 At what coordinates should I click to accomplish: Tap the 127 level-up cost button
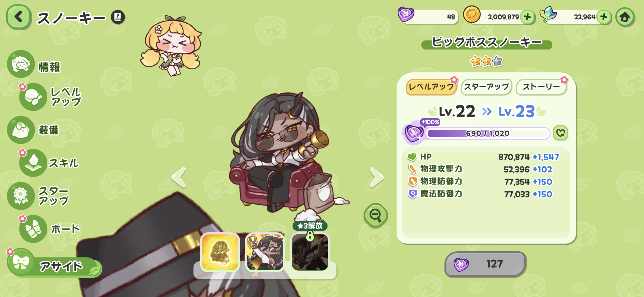(x=485, y=264)
